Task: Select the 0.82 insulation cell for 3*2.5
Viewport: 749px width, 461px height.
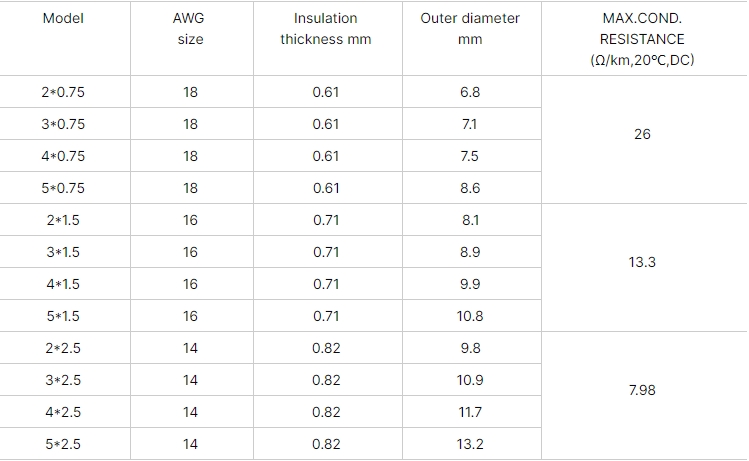Action: coord(328,380)
